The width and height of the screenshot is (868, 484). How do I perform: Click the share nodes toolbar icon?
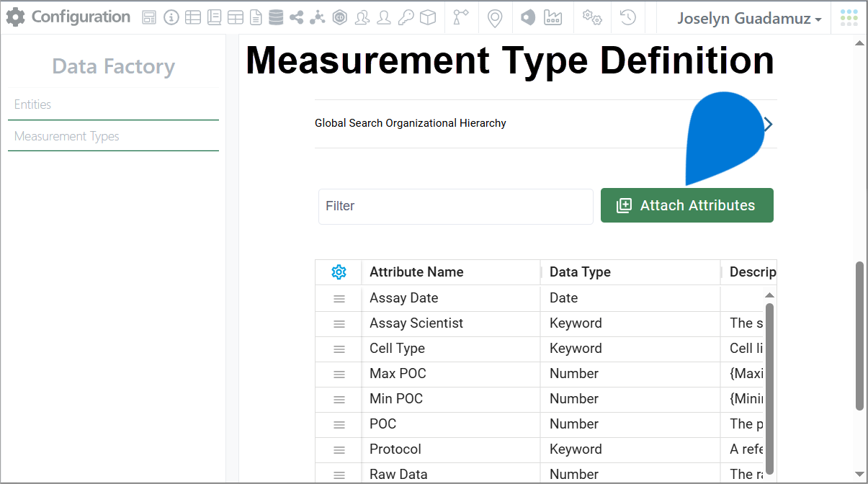[296, 18]
